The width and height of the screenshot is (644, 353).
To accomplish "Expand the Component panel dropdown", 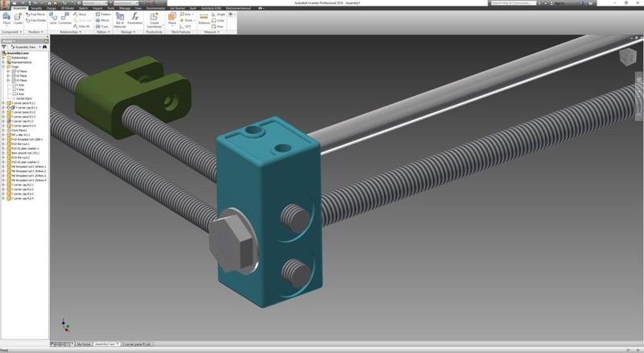I will click(x=12, y=31).
